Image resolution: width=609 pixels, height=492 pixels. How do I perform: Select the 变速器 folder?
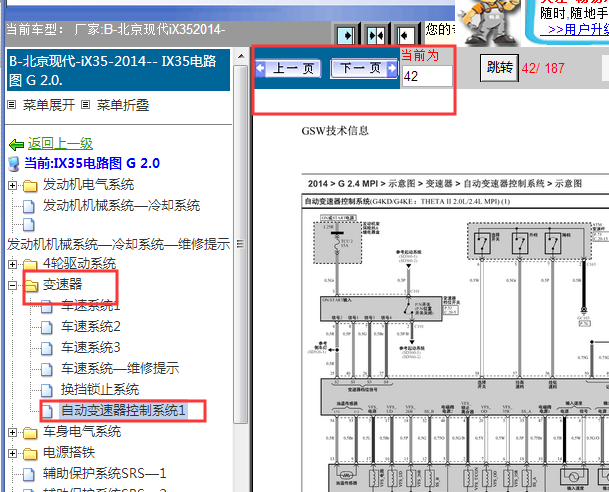tap(62, 285)
